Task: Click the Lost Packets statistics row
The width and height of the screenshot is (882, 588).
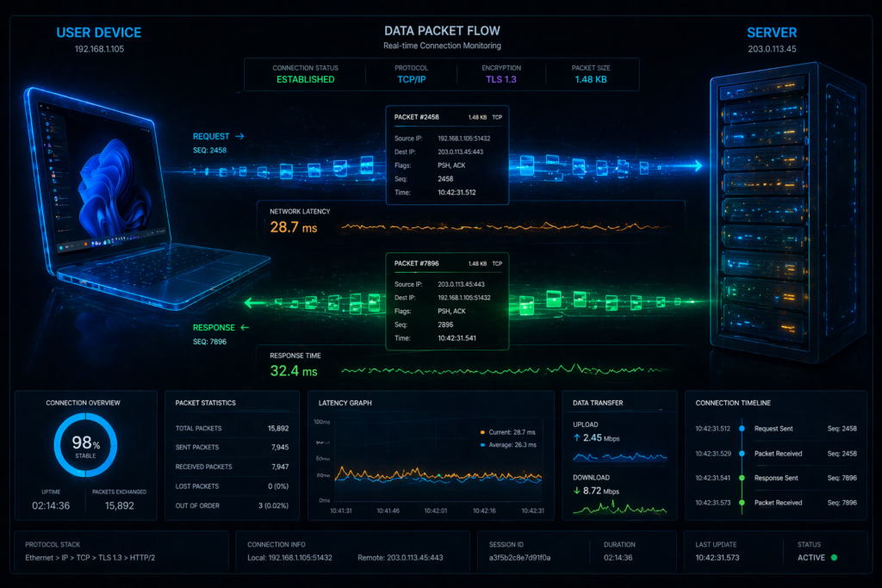Action: [230, 486]
